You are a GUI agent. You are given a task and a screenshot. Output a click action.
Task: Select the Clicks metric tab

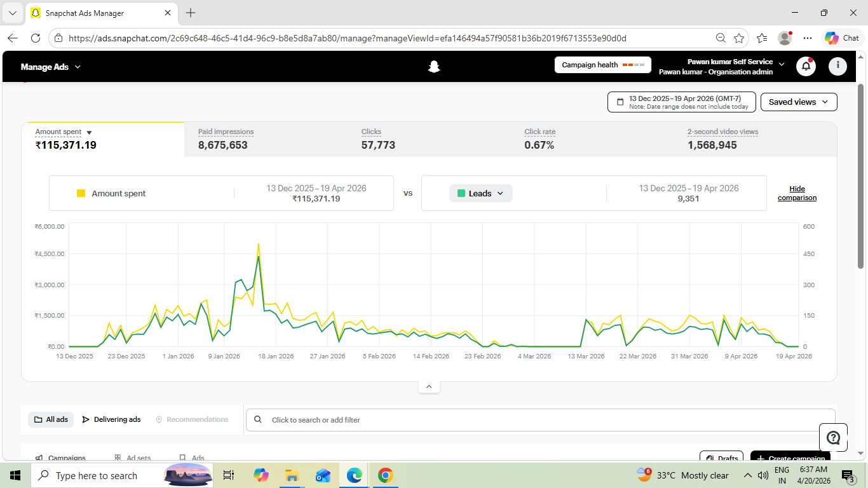(x=429, y=139)
